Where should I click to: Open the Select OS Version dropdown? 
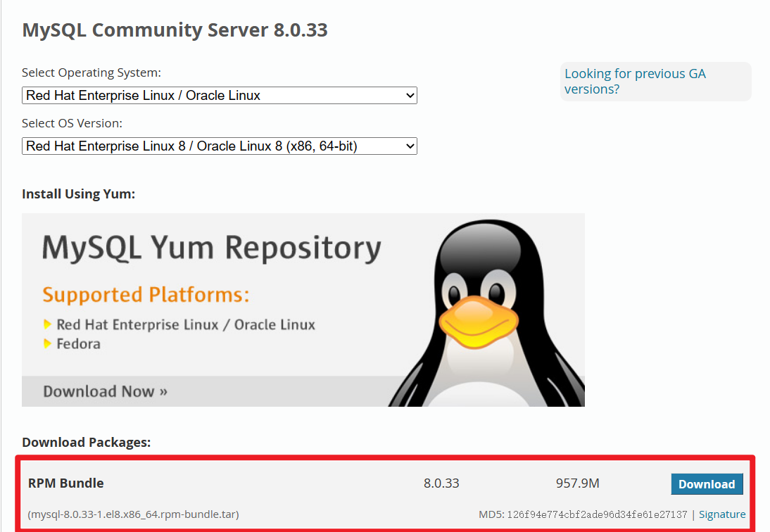220,146
